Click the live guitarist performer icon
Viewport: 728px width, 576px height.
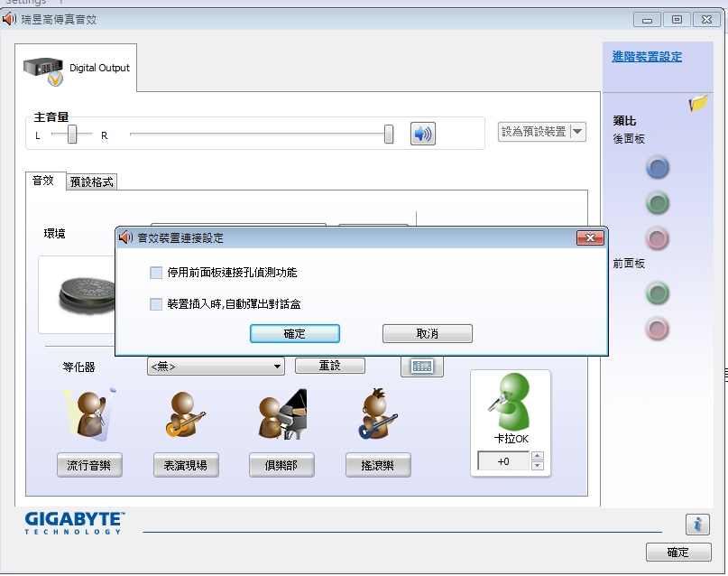pos(185,414)
